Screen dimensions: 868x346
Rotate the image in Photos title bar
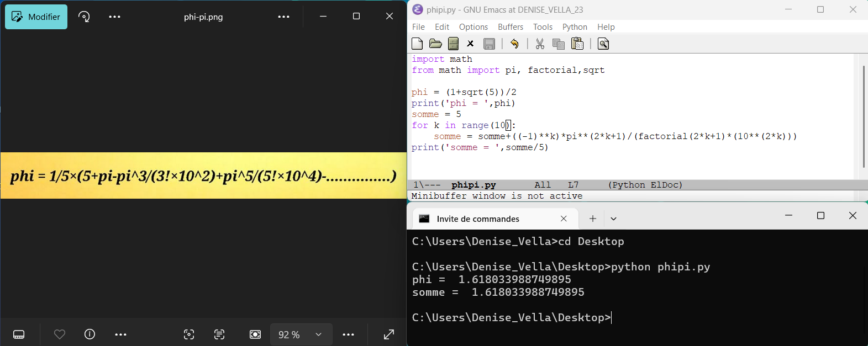click(x=84, y=17)
